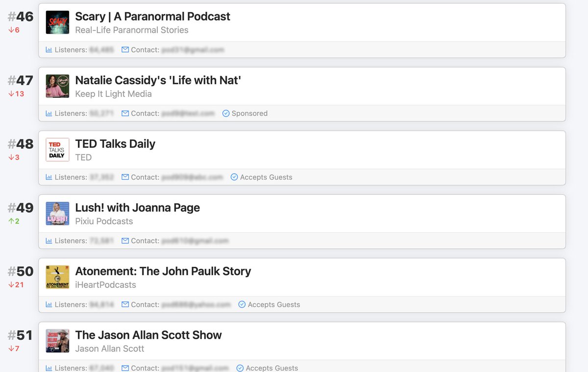Click rank number #47
This screenshot has height=372, width=588.
tap(21, 80)
